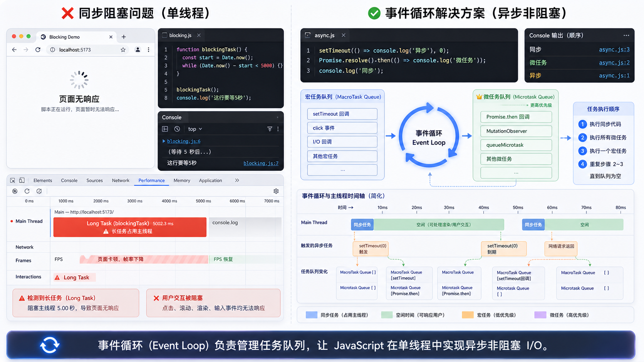Click the MutationObserver item
Screen dimensions: 644x362
click(516, 131)
